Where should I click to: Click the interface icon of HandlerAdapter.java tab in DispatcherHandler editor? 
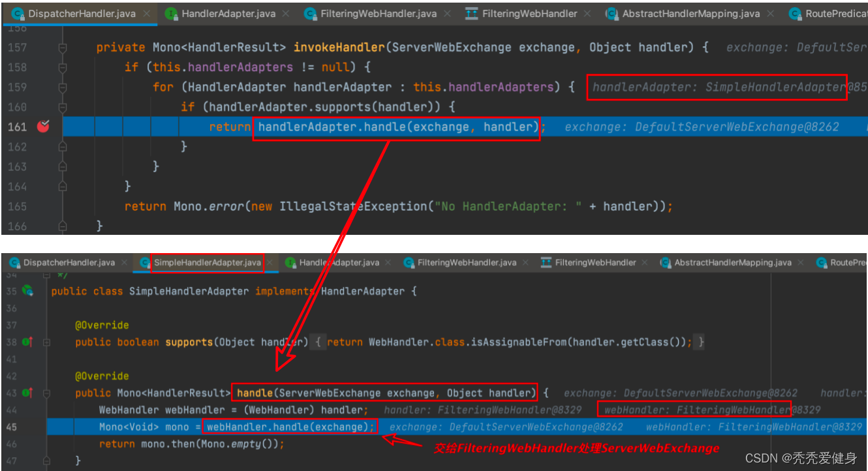[171, 13]
